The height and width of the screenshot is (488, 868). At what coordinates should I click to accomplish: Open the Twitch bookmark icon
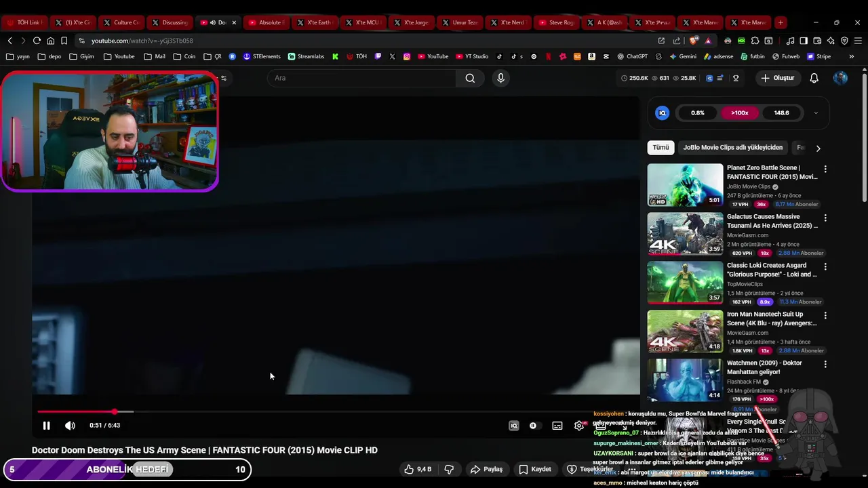click(x=378, y=56)
